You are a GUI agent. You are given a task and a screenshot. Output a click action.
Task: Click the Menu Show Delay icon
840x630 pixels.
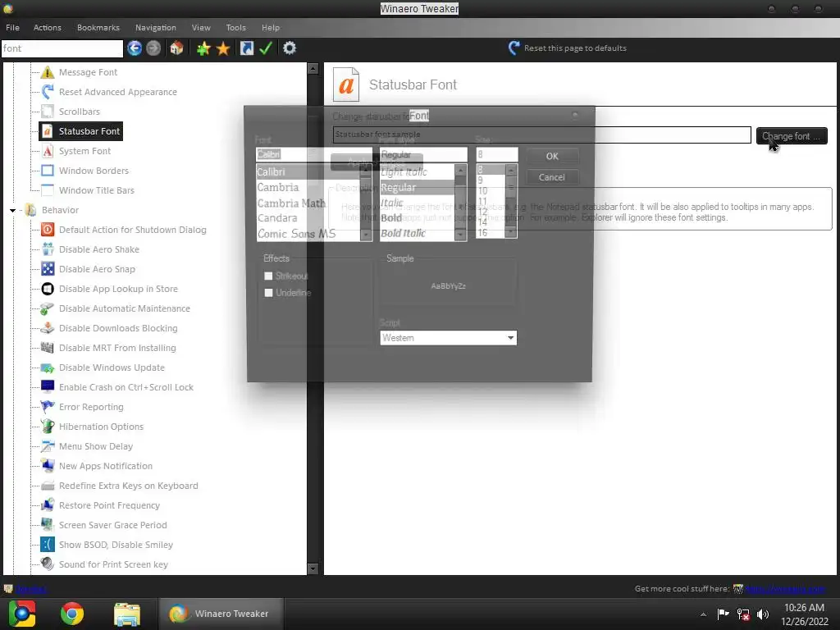pyautogui.click(x=48, y=446)
